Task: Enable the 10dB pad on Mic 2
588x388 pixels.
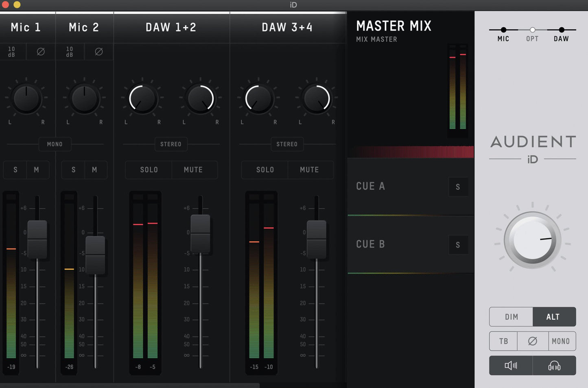Action: coord(69,52)
